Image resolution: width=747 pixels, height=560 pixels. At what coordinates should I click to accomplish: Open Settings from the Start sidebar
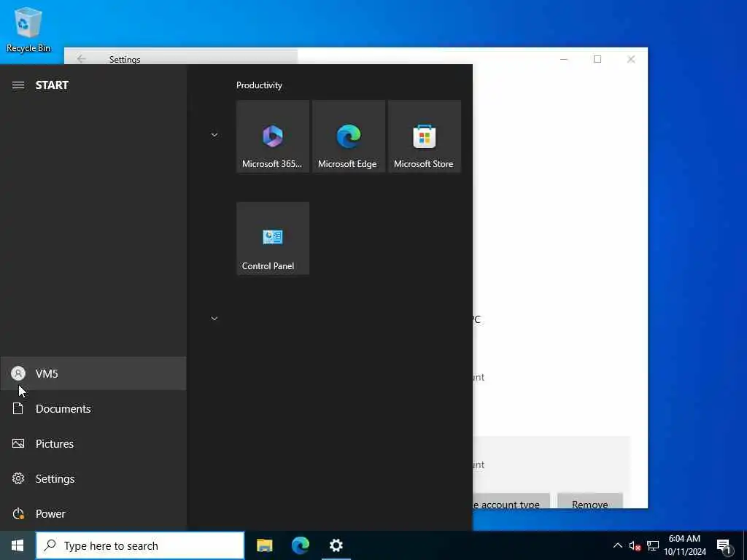[x=93, y=478]
